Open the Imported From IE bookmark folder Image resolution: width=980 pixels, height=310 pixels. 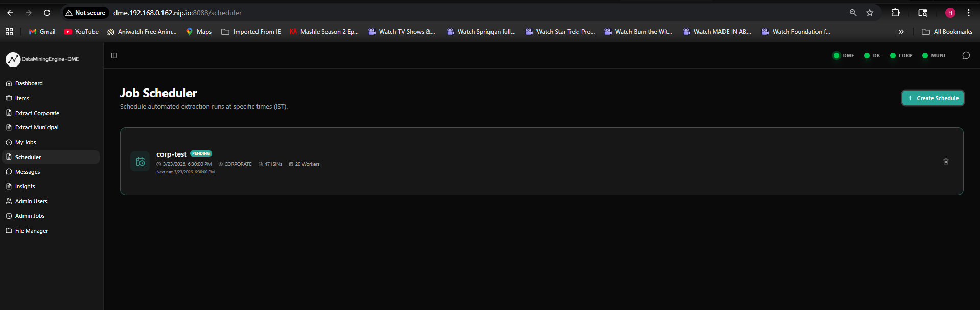coord(251,32)
